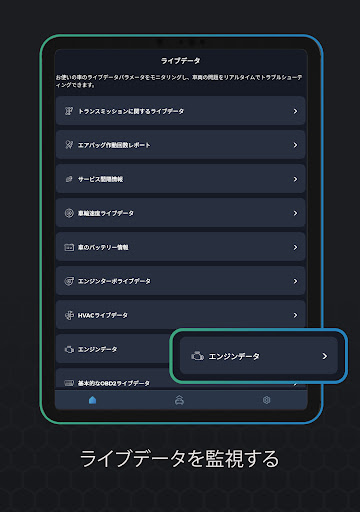Click the engine turbo live data icon
Image resolution: width=360 pixels, height=512 pixels.
[69, 281]
